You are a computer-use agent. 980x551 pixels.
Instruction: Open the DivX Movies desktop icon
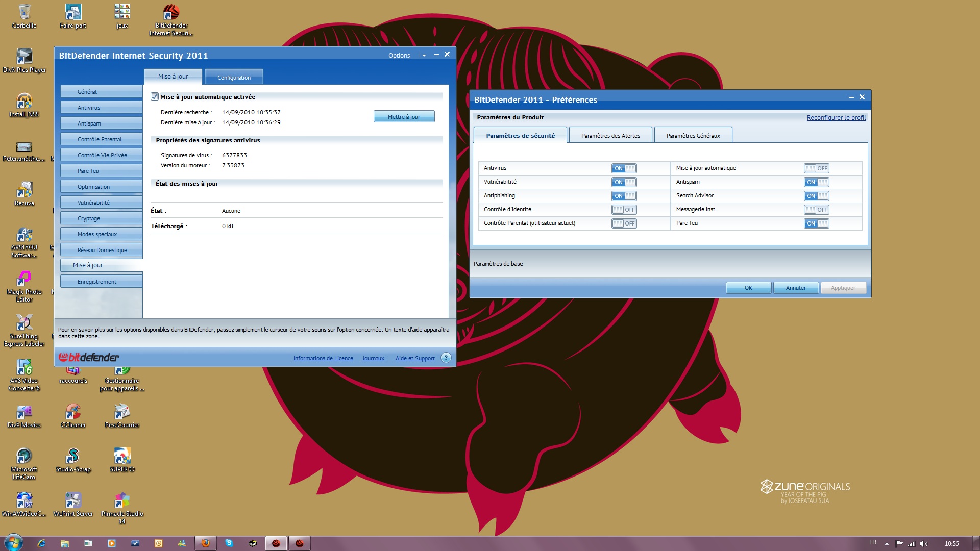(24, 416)
